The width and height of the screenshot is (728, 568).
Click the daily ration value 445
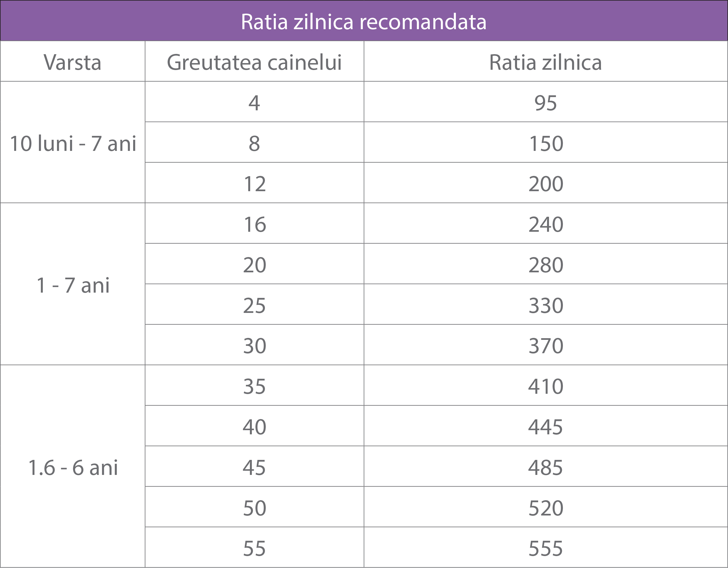tap(546, 426)
